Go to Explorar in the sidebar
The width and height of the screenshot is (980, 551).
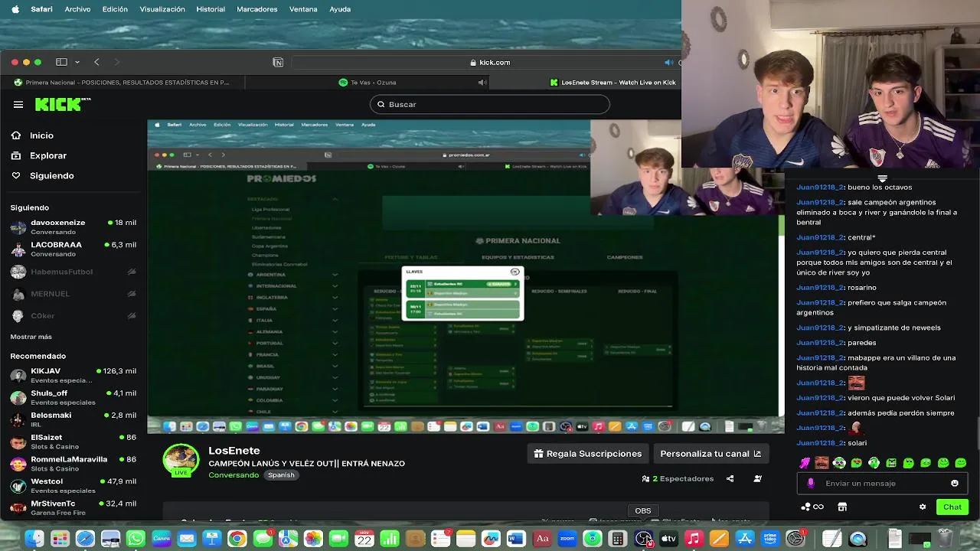(x=47, y=155)
